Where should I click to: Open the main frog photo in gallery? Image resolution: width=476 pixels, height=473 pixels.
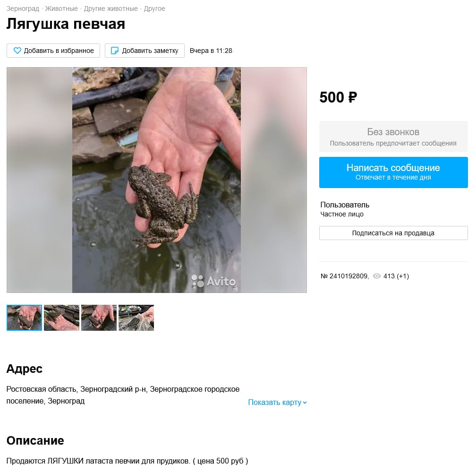pyautogui.click(x=157, y=180)
